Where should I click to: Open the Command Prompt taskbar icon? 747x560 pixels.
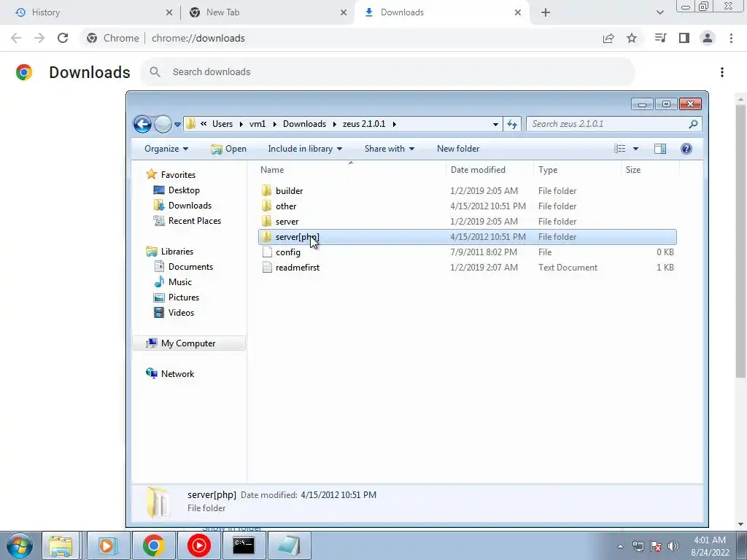tap(244, 545)
